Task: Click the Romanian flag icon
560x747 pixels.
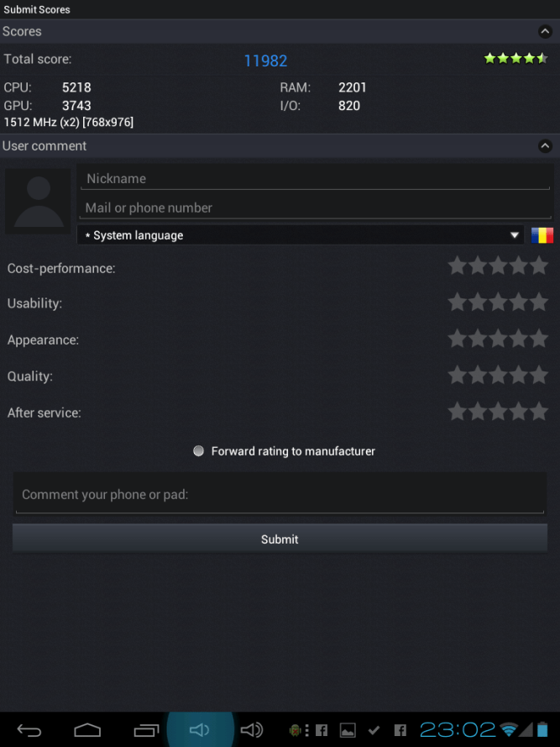Action: (x=542, y=235)
